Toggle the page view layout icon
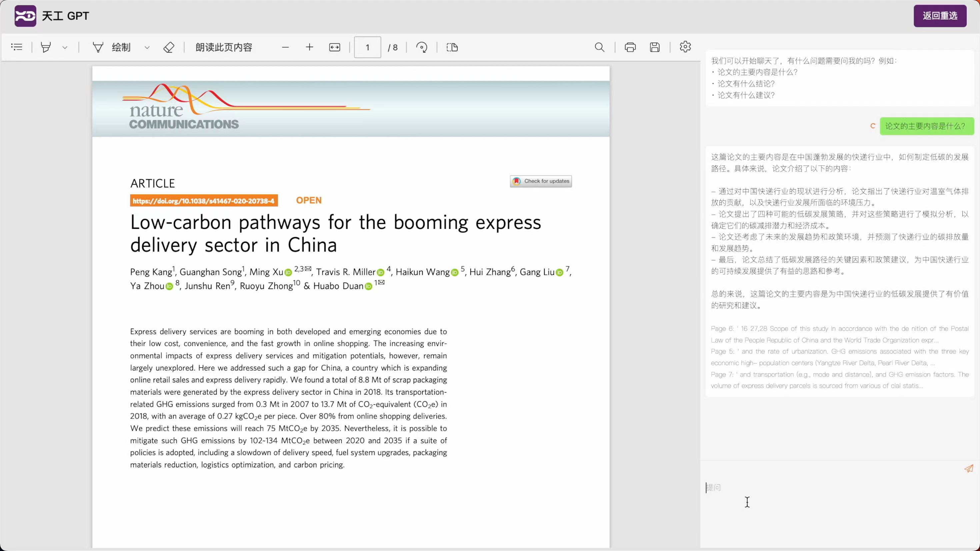This screenshot has width=980, height=551. coord(452,47)
